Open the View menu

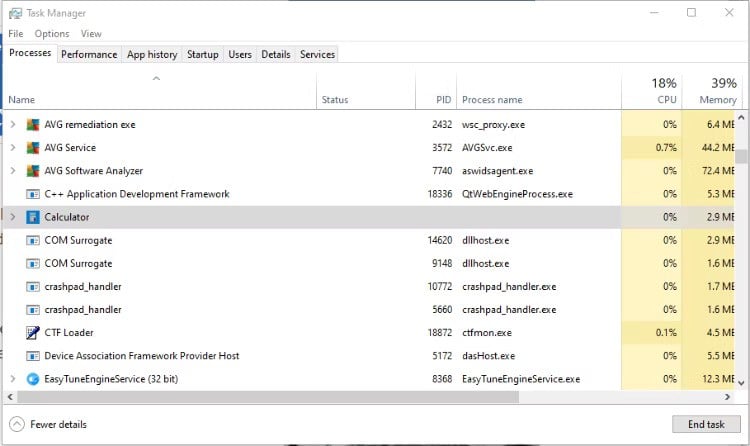pos(91,33)
